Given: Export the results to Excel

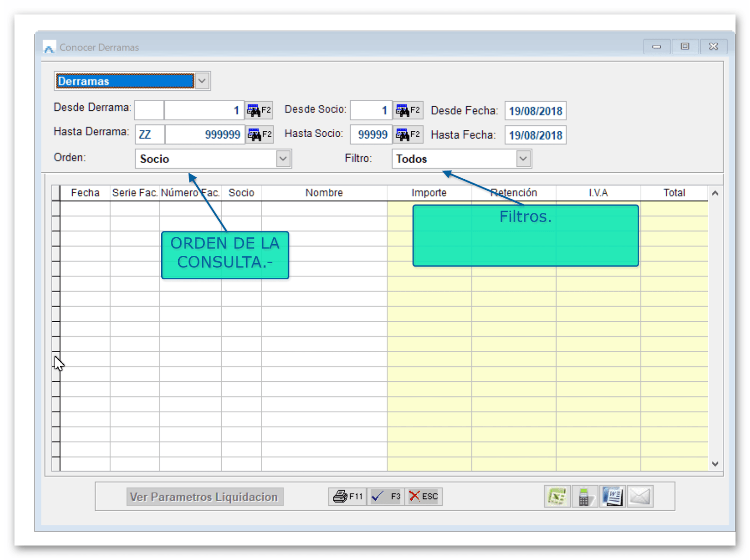Looking at the screenshot, I should click(557, 497).
